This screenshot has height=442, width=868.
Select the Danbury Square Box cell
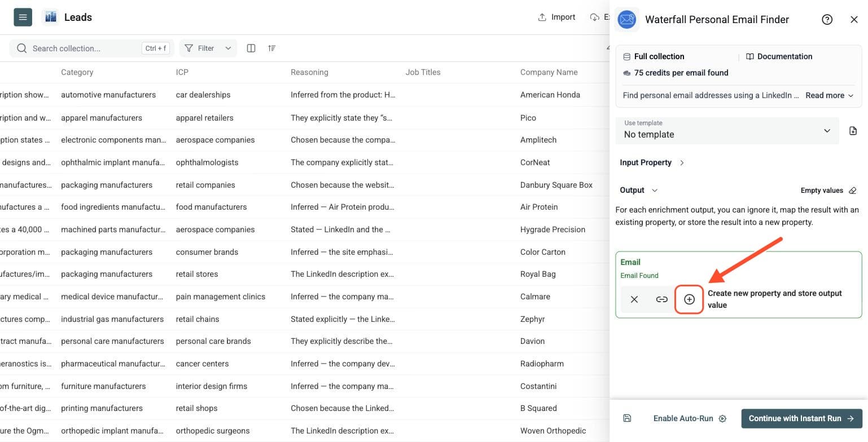556,185
